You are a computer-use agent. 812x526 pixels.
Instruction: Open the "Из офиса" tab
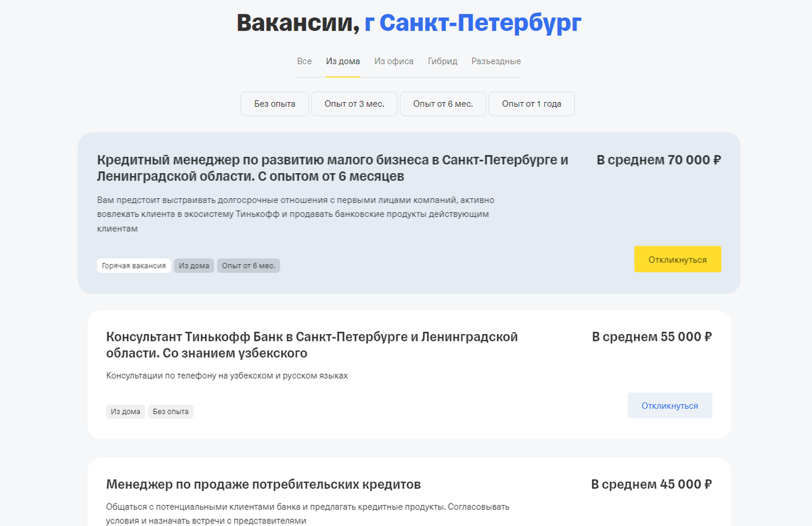coord(393,61)
